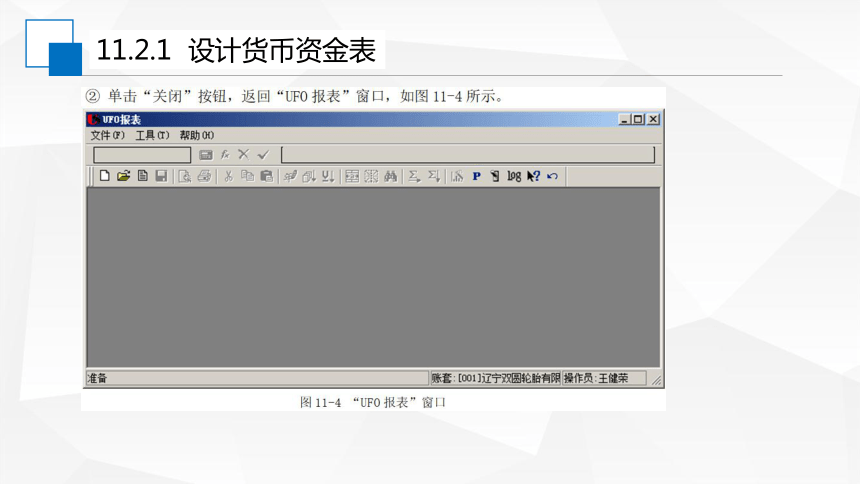The image size is (860, 484).
Task: Click the icon right after paste
Action: pos(290,176)
